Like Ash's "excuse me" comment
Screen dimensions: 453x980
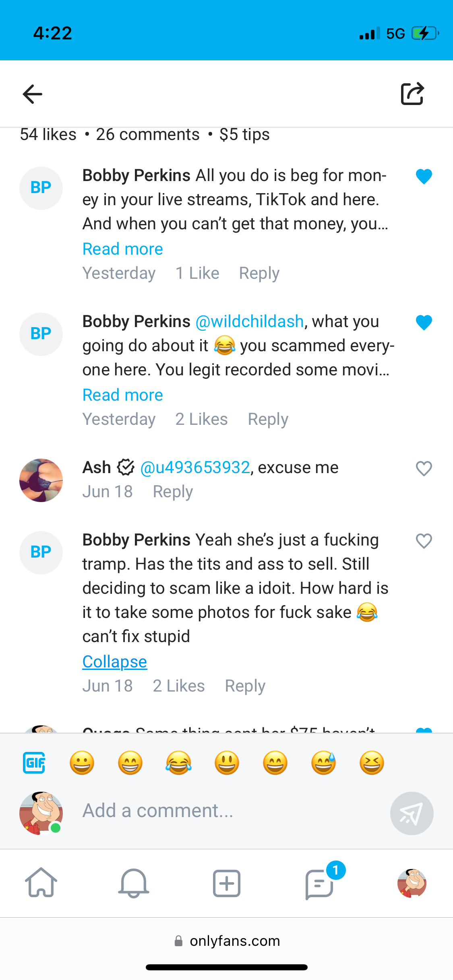click(424, 468)
